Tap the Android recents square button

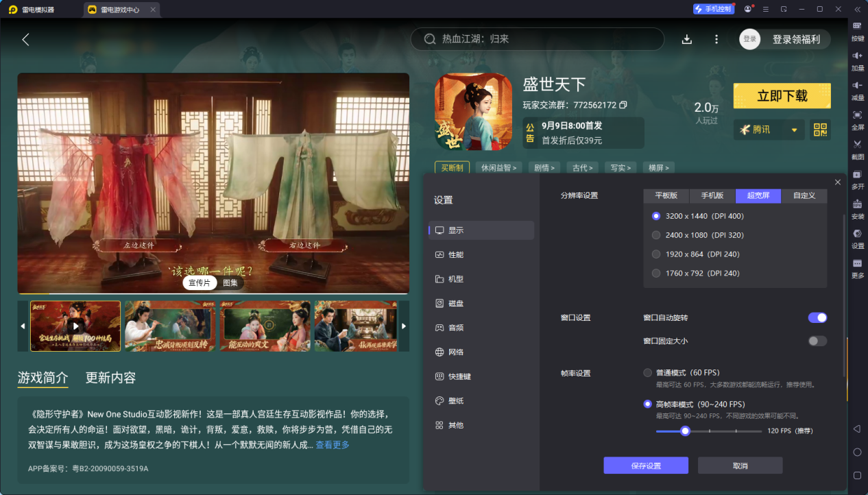tap(857, 475)
